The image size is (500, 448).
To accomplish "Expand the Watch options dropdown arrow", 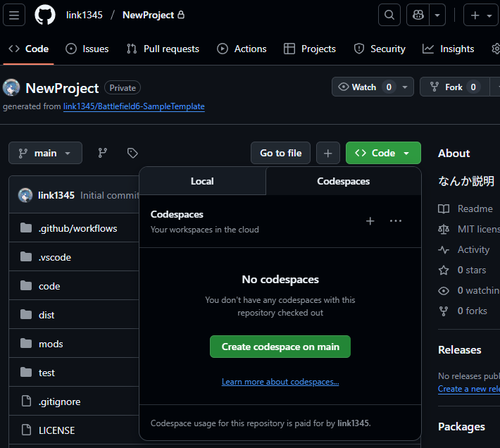I will (405, 87).
